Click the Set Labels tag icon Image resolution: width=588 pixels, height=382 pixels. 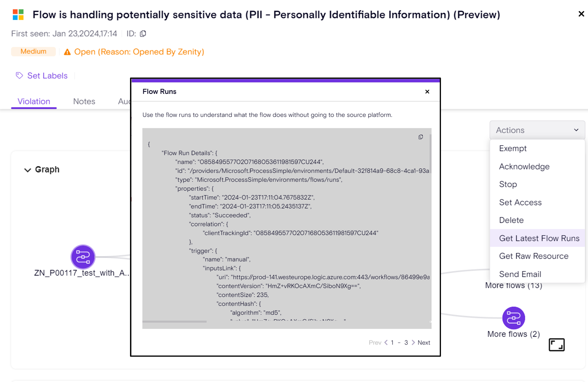19,75
